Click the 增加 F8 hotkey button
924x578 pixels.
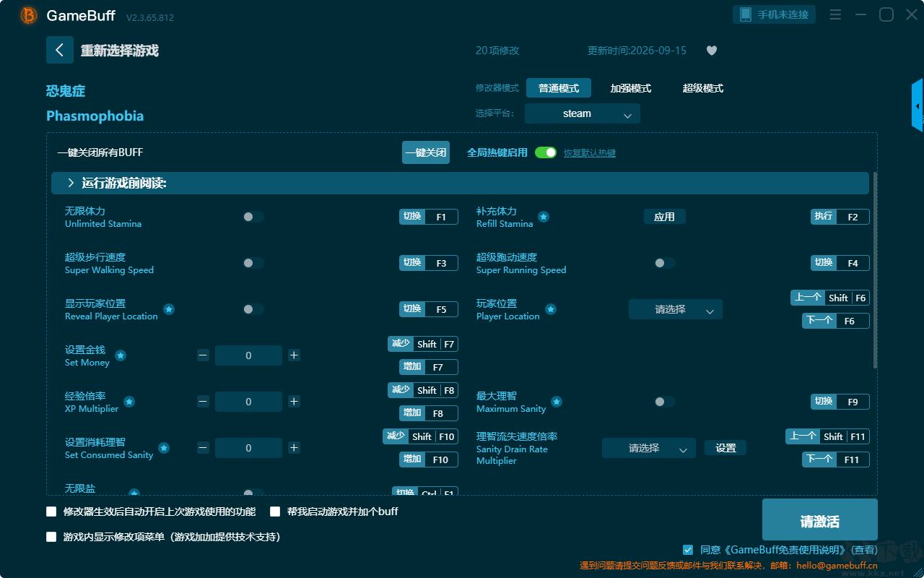click(x=429, y=413)
